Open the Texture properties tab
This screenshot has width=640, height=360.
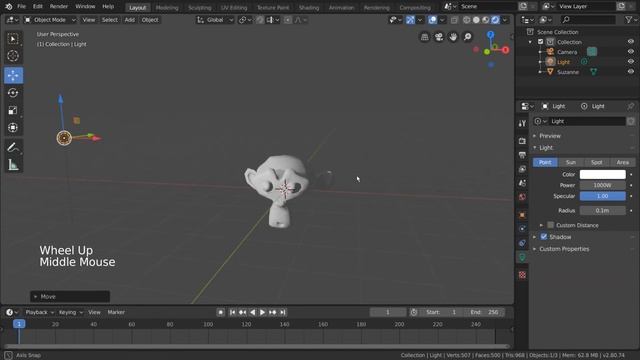point(522,275)
